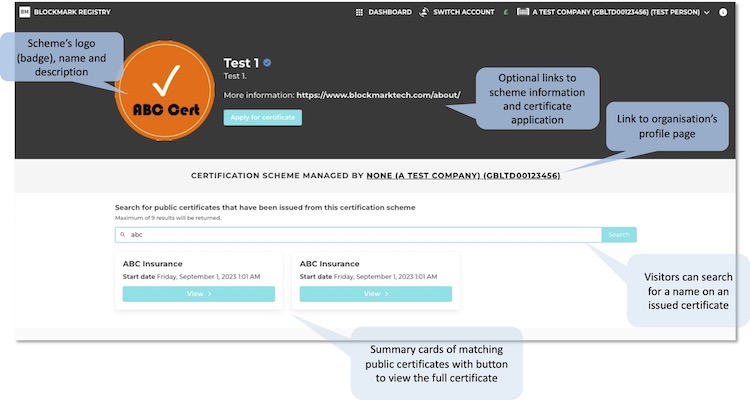
Task: View the first ABC Insurance certificate
Action: pos(198,293)
